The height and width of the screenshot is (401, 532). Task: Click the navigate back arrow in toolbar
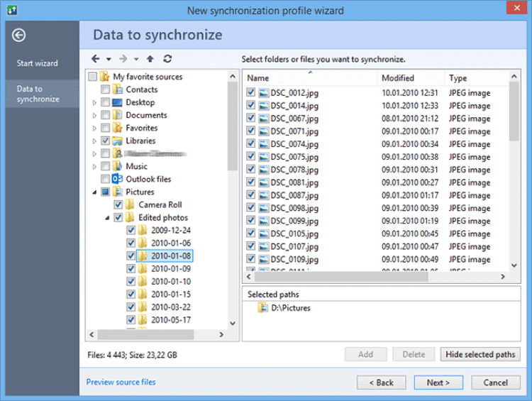[x=96, y=59]
